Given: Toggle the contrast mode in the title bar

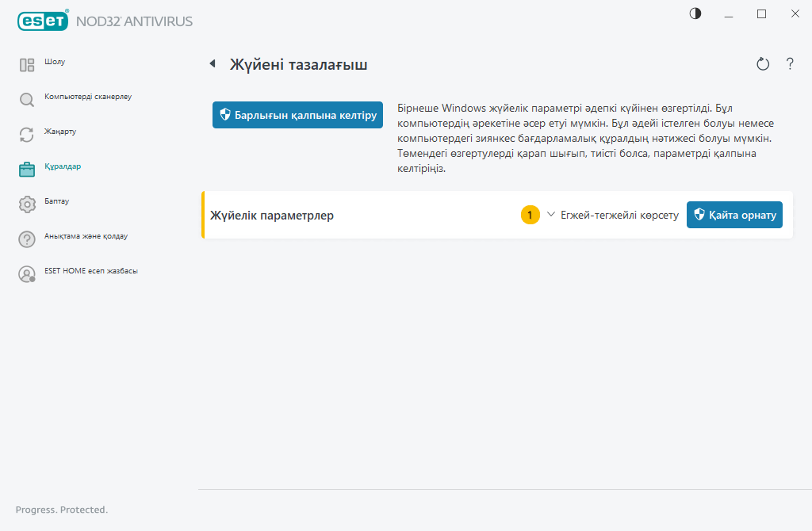Looking at the screenshot, I should (695, 13).
